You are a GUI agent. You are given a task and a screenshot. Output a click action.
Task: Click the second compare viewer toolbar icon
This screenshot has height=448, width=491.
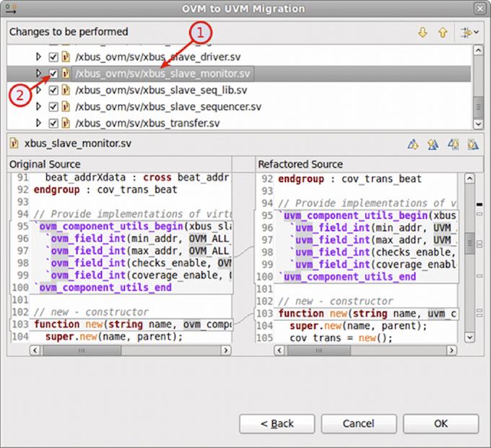[x=433, y=144]
